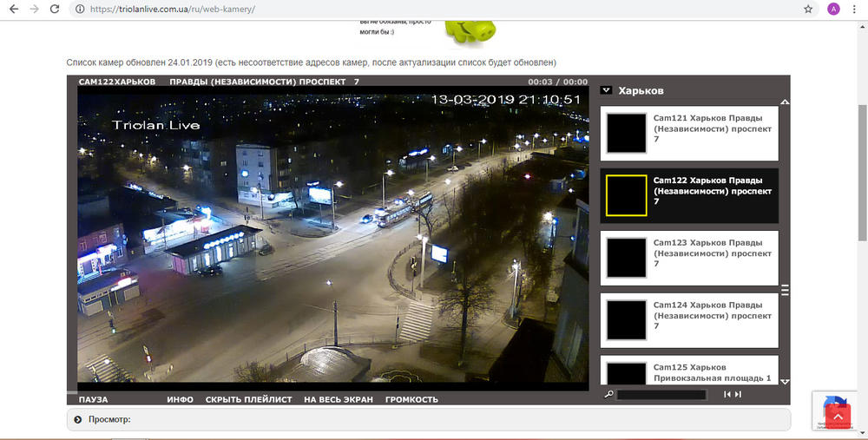
Task: Focus the address bar URL
Action: click(x=172, y=9)
